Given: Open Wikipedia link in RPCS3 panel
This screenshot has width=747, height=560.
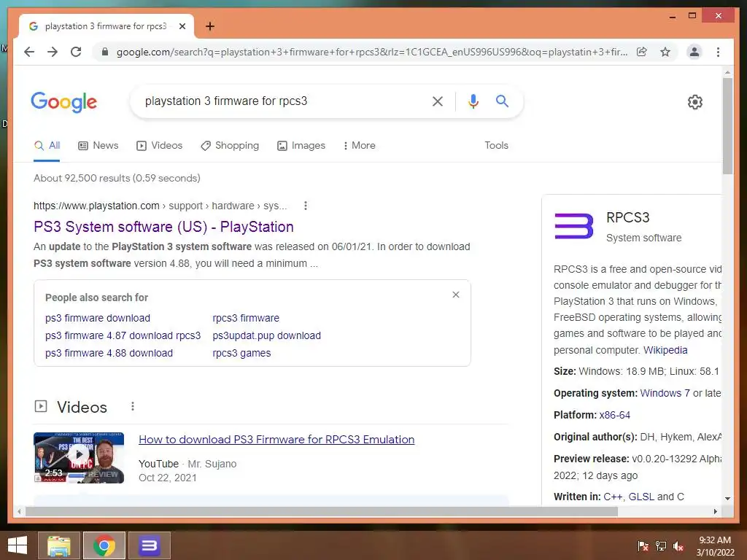Looking at the screenshot, I should (665, 350).
